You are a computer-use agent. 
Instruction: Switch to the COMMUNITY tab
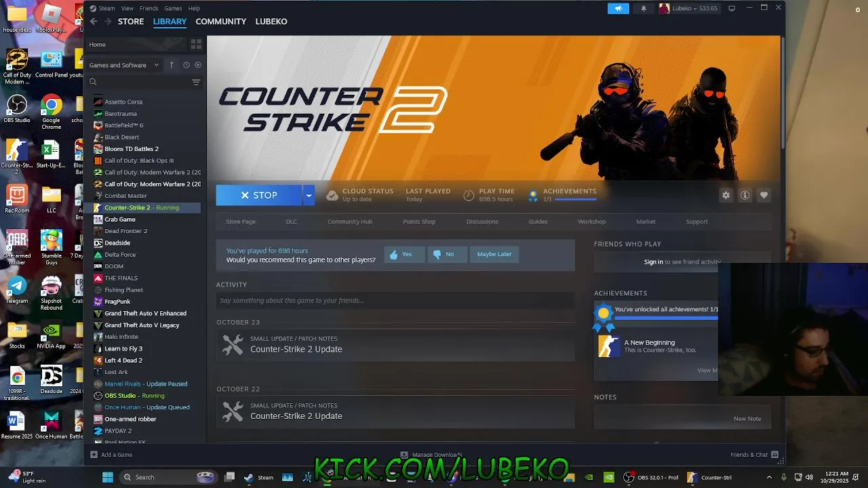coord(221,22)
